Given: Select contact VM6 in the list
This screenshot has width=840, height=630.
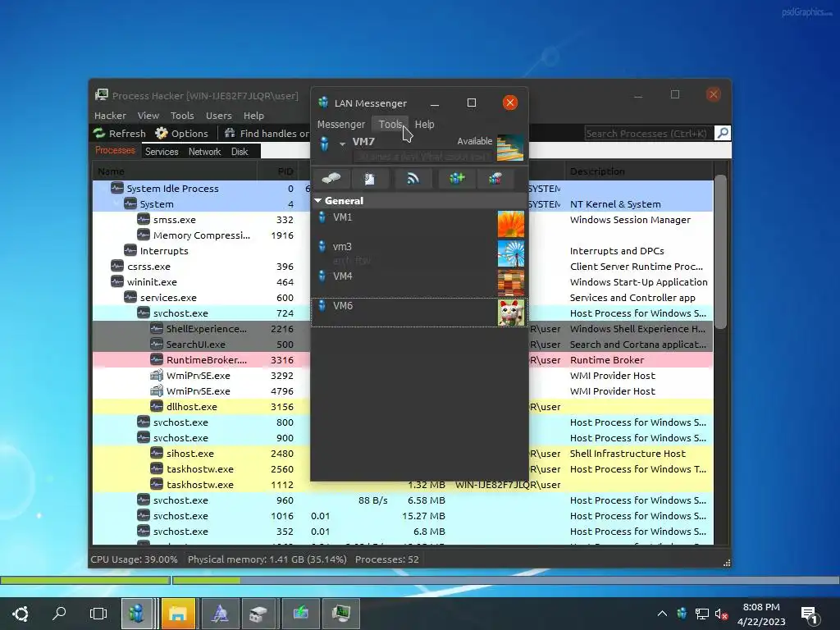Looking at the screenshot, I should click(419, 313).
